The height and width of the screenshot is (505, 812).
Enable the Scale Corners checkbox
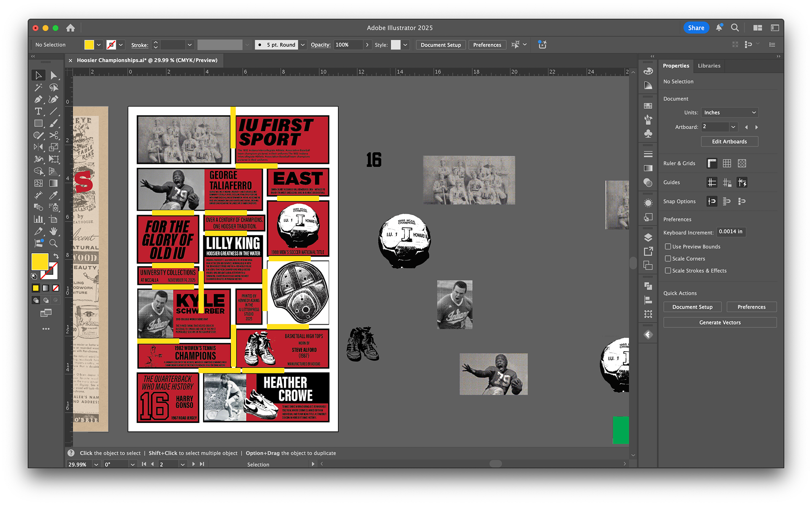tap(669, 259)
